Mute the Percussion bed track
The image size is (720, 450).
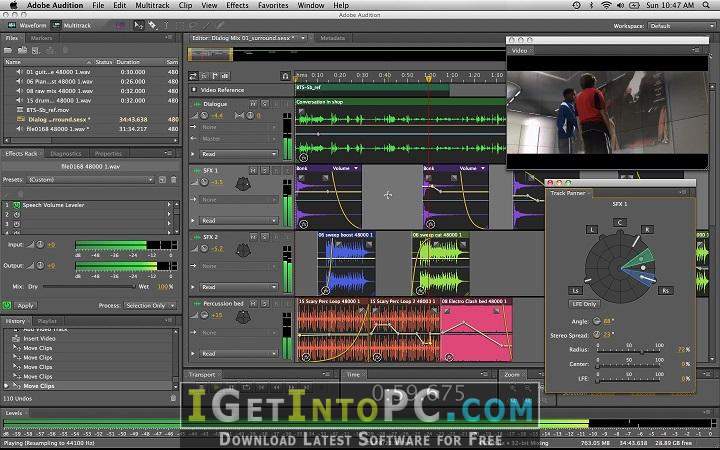pyautogui.click(x=253, y=304)
